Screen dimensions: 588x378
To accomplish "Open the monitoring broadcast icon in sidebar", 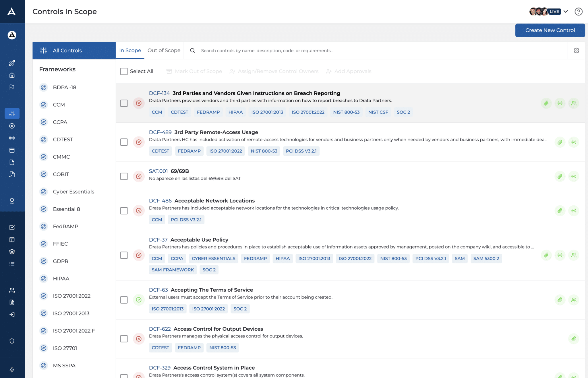I will click(x=12, y=138).
